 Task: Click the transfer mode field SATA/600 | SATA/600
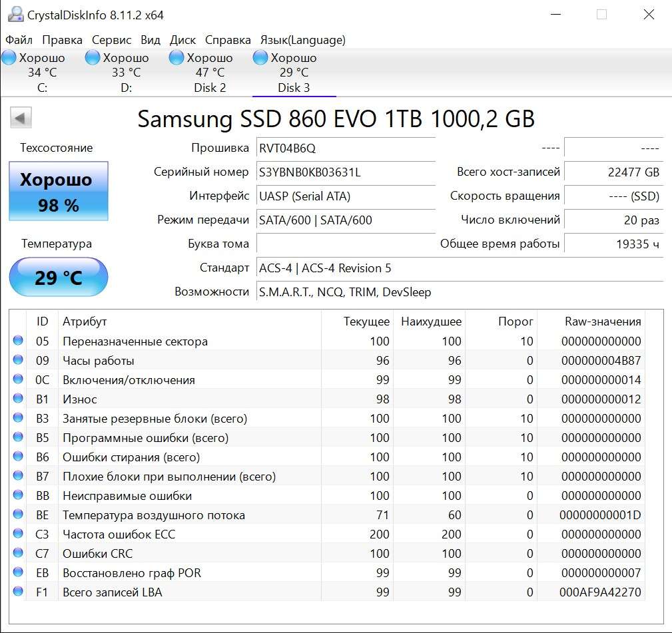tap(346, 220)
